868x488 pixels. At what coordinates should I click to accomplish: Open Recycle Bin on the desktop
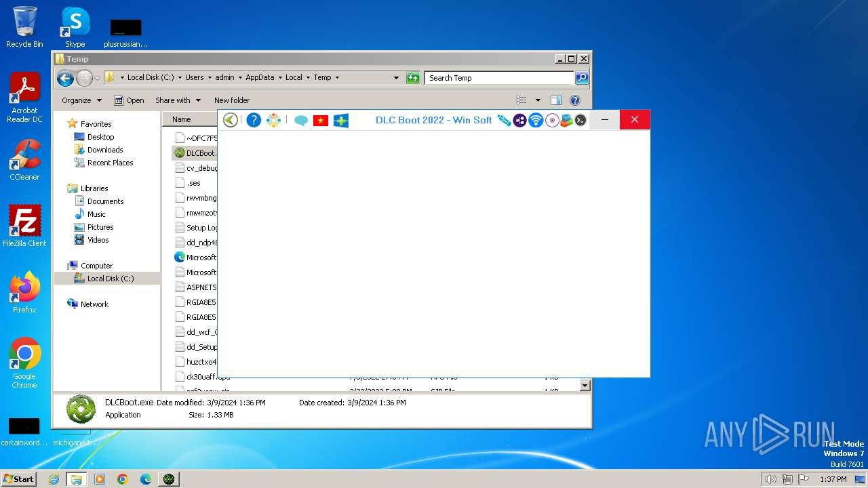click(24, 27)
